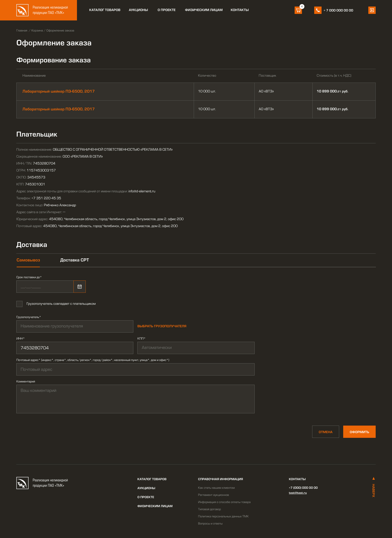This screenshot has height=538, width=392.
Task: Click the Поставщик column header
Action: click(x=267, y=76)
